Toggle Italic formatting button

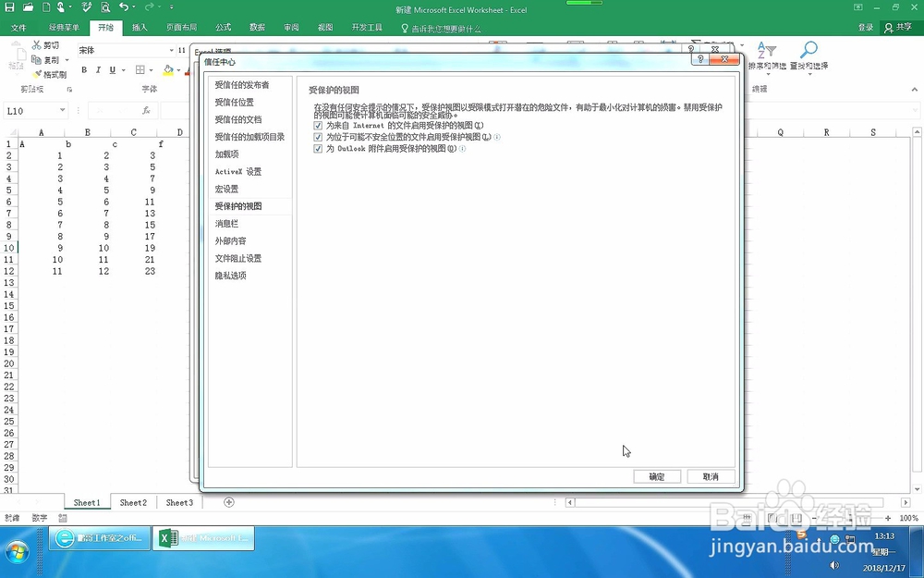click(98, 69)
